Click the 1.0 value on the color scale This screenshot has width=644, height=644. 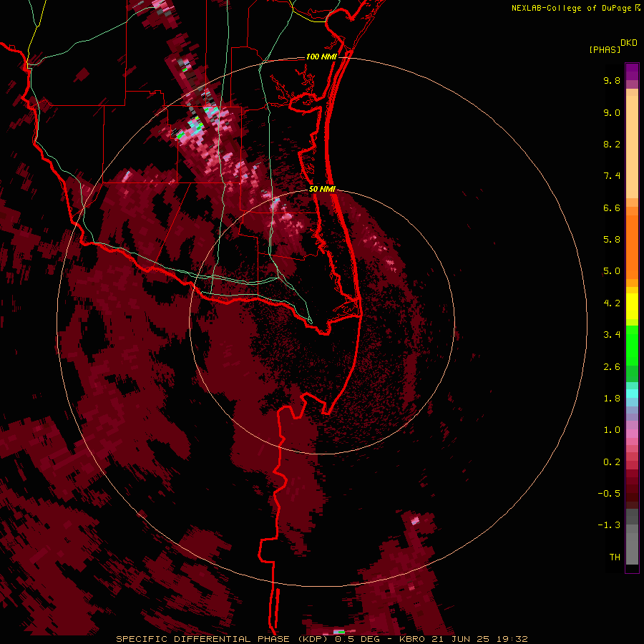(612, 430)
